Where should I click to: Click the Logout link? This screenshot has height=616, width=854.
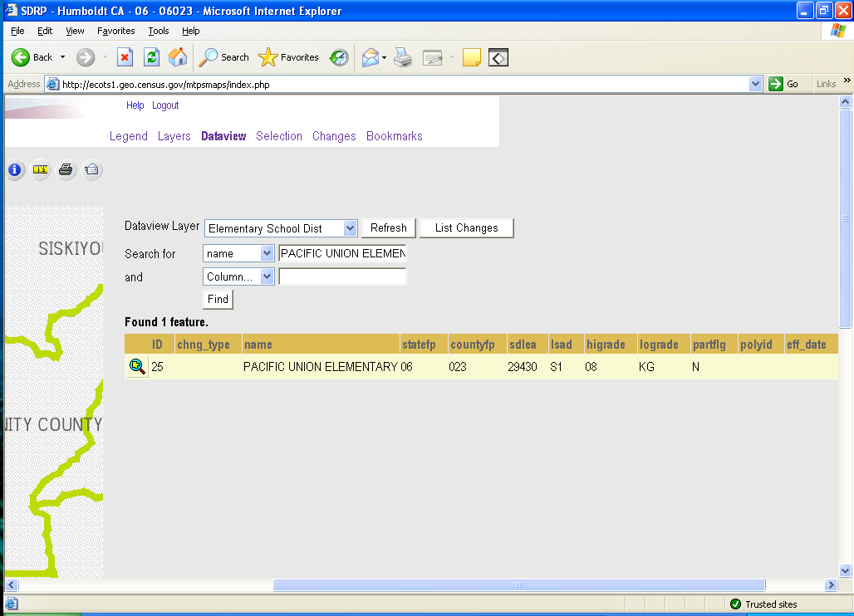pyautogui.click(x=165, y=105)
